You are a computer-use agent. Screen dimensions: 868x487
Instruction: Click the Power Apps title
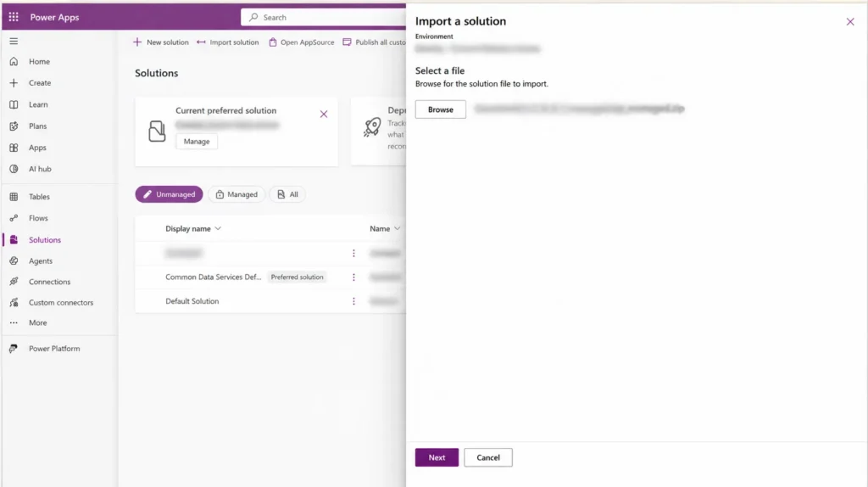click(x=54, y=17)
